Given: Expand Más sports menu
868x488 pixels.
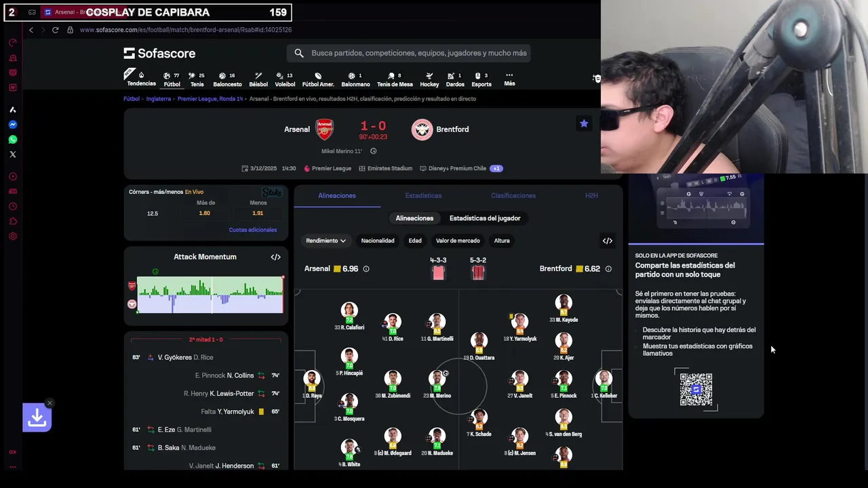Looking at the screenshot, I should 509,79.
